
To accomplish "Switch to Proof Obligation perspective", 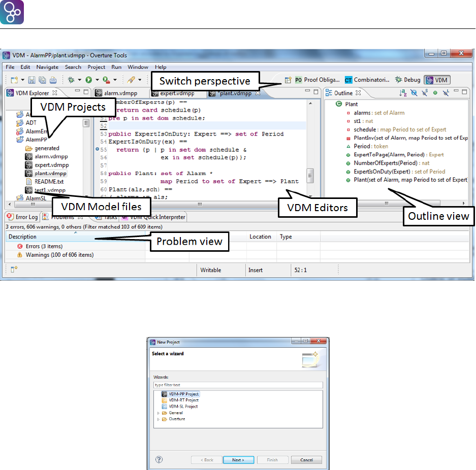I will [x=317, y=80].
